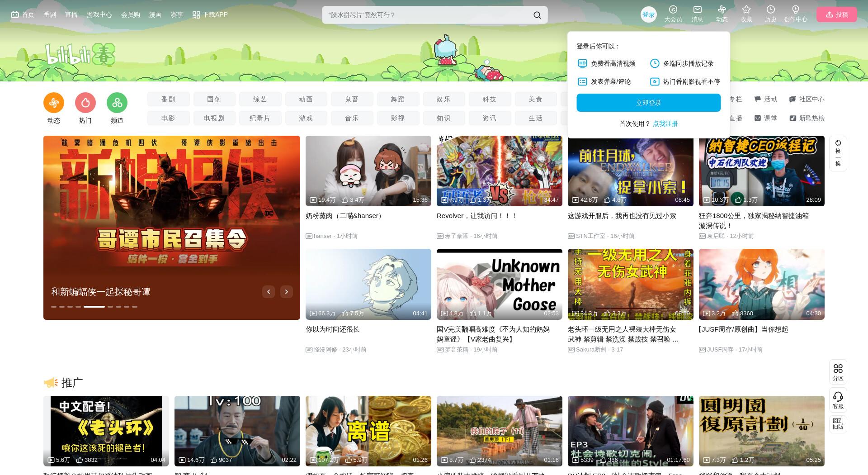This screenshot has width=868, height=475.
Task: Open title Revolver，让我访问！！！
Action: click(477, 216)
